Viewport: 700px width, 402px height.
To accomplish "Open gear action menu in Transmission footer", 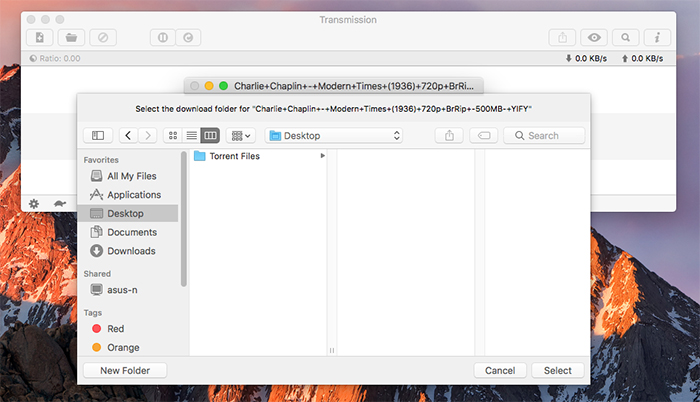I will click(x=34, y=204).
